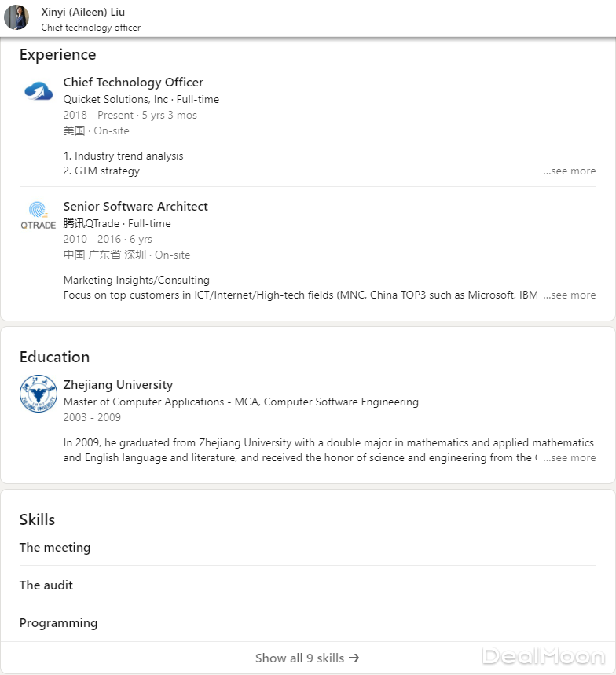Click the 腾讯QTrade company name text
This screenshot has width=616, height=675.
pyautogui.click(x=91, y=224)
